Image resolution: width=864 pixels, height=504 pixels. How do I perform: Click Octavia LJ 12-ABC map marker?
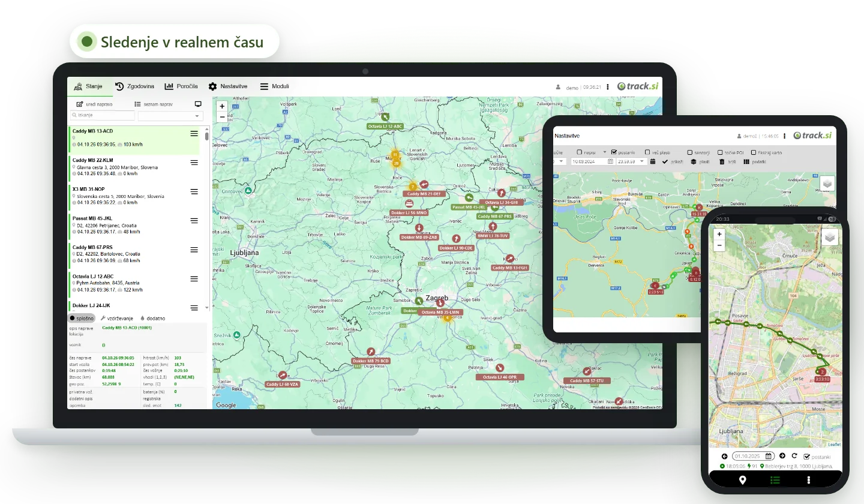(x=385, y=117)
